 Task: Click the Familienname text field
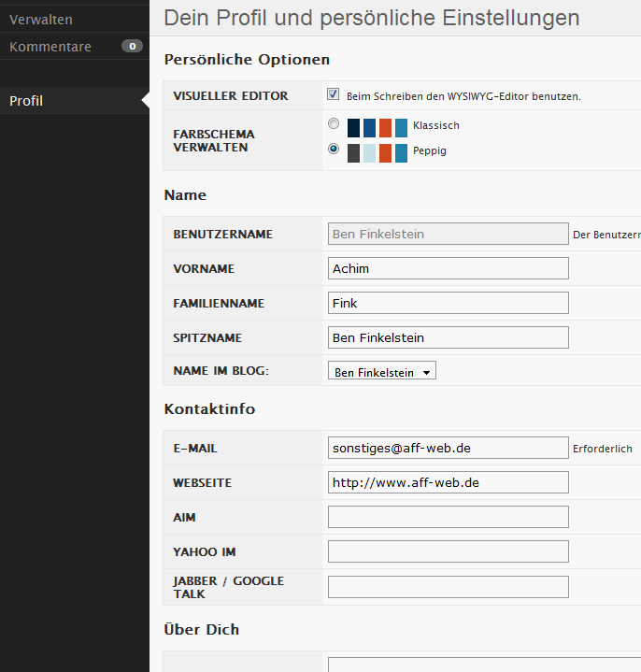(x=448, y=303)
